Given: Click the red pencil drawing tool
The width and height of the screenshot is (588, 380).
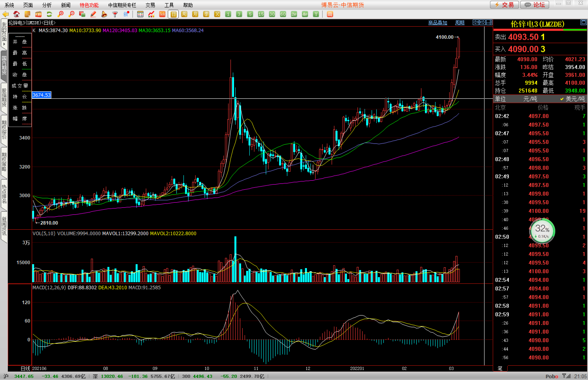Looking at the screenshot, I should 93,14.
